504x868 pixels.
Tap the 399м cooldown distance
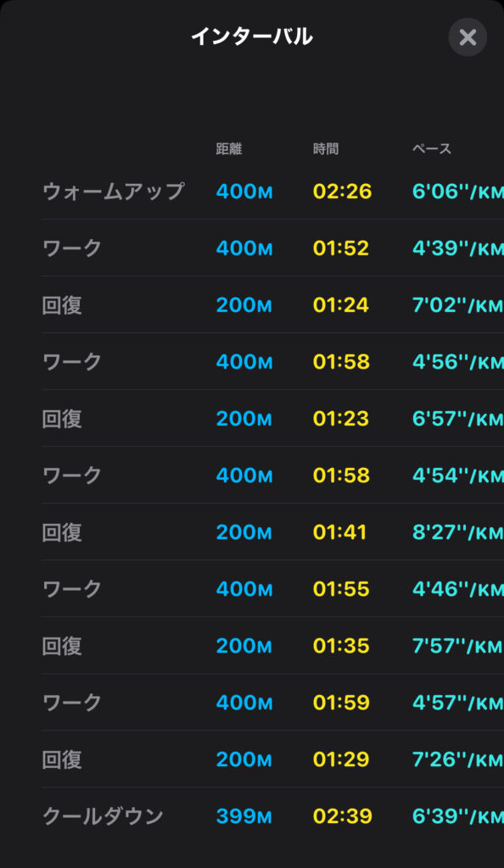pyautogui.click(x=244, y=816)
